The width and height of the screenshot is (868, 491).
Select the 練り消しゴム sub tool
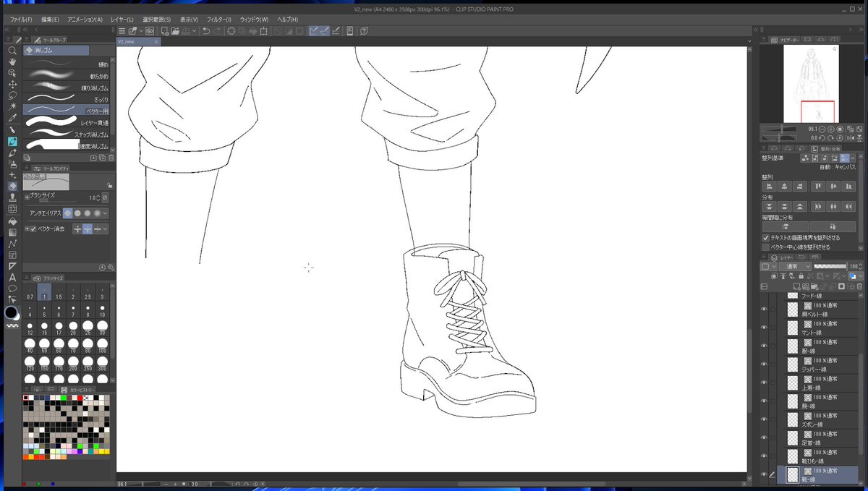tap(67, 87)
